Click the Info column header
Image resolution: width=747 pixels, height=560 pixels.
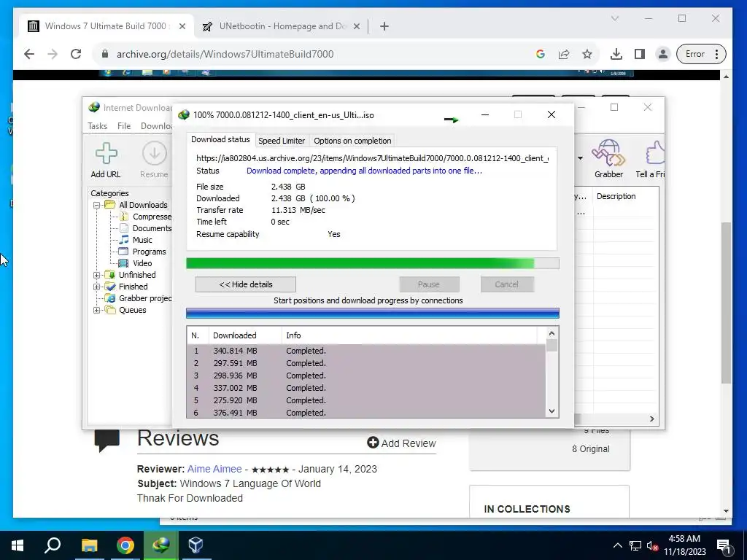[409, 335]
